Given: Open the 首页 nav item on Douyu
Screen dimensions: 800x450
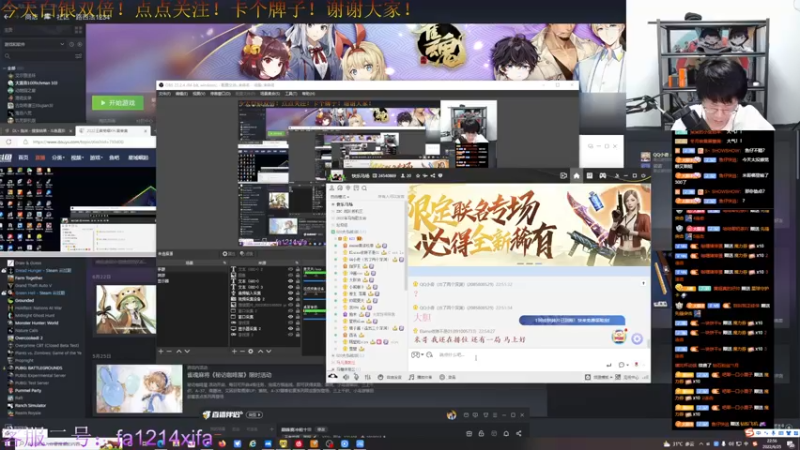Looking at the screenshot, I should (x=23, y=158).
